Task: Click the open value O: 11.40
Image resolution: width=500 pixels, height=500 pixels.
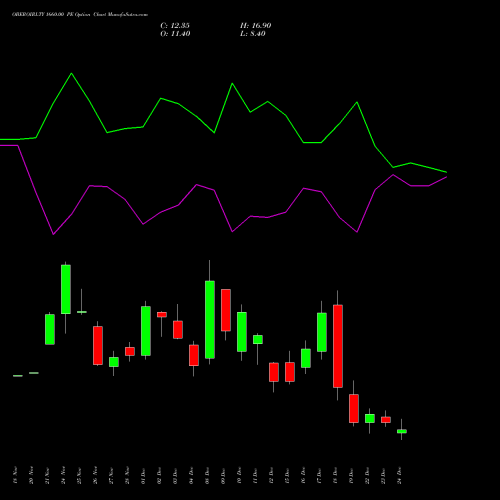Action: tap(175, 34)
